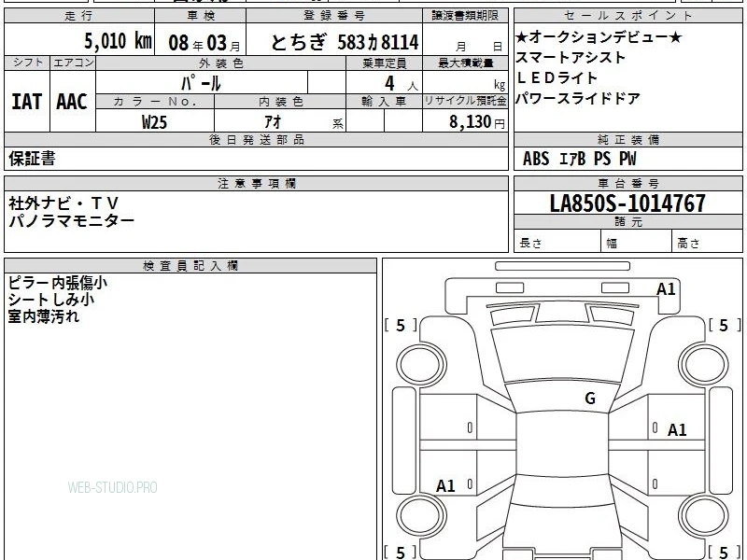This screenshot has width=747, height=560.
Task: Click the 幅 dimension field
Action: tap(637, 242)
